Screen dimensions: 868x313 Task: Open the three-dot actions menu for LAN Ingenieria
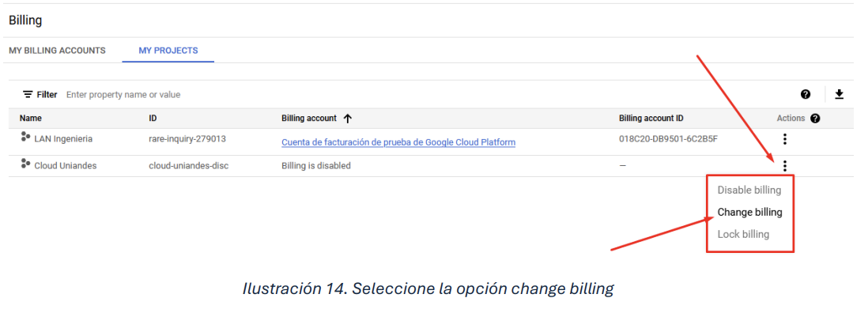click(x=784, y=139)
